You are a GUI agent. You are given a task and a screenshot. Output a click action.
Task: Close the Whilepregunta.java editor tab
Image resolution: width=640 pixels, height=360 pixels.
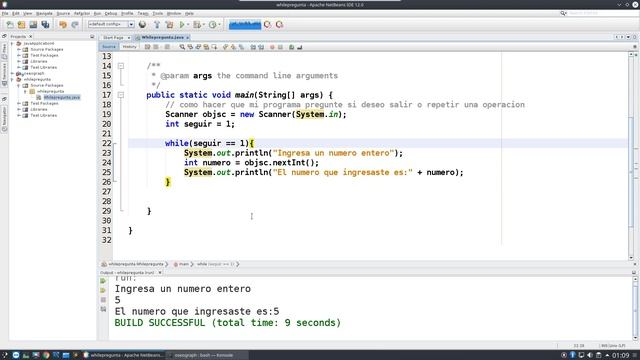click(187, 38)
